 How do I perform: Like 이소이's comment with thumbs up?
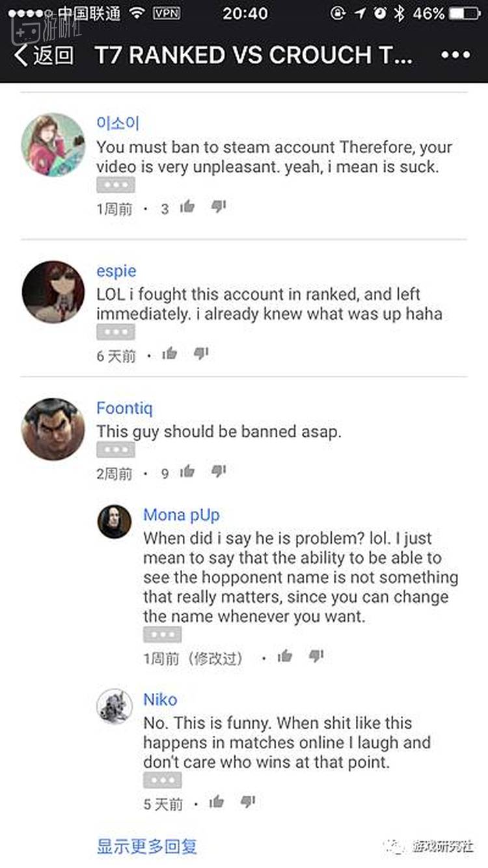pos(187,207)
